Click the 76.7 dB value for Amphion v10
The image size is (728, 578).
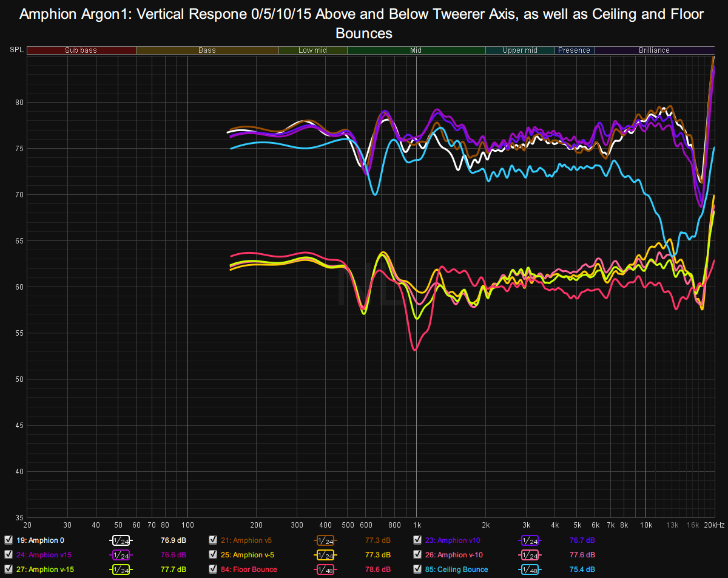582,540
